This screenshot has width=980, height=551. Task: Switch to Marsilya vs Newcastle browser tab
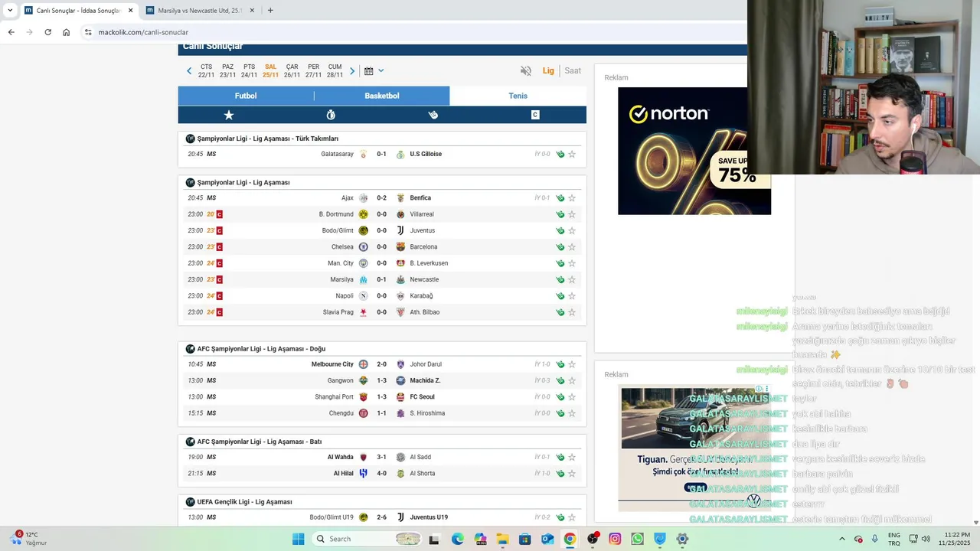click(199, 10)
